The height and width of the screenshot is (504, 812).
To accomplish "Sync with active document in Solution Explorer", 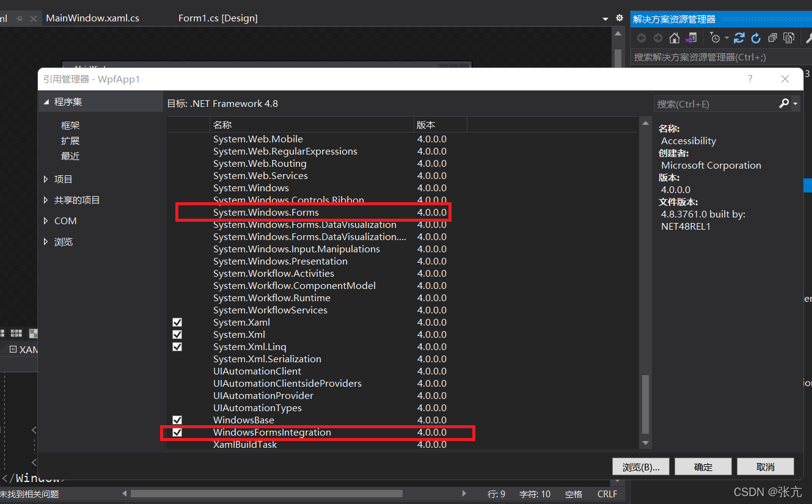I will (x=739, y=38).
